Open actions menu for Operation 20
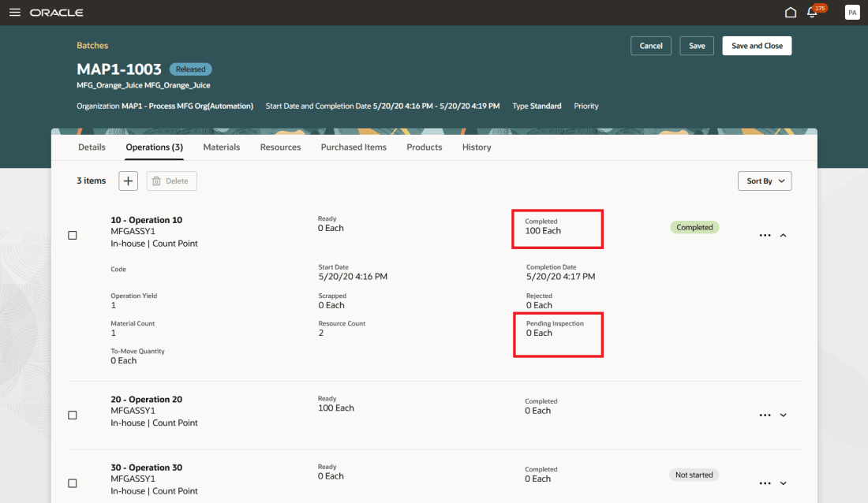 [x=765, y=415]
